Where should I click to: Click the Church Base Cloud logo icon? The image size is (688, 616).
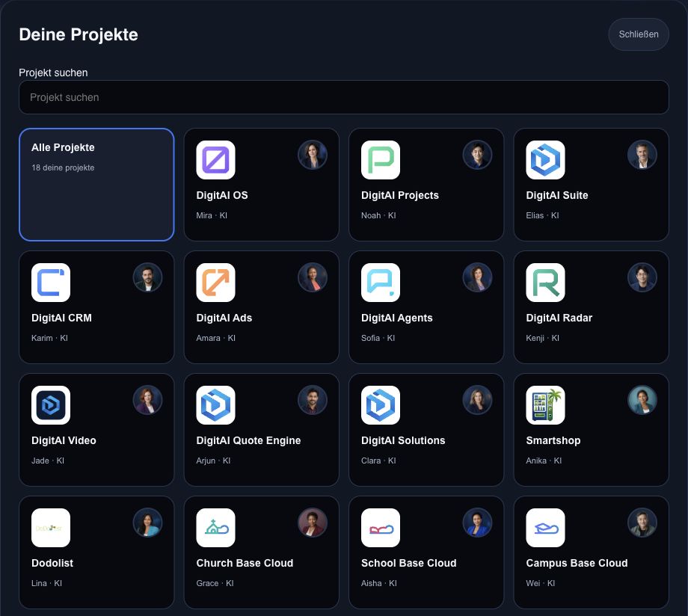point(215,528)
